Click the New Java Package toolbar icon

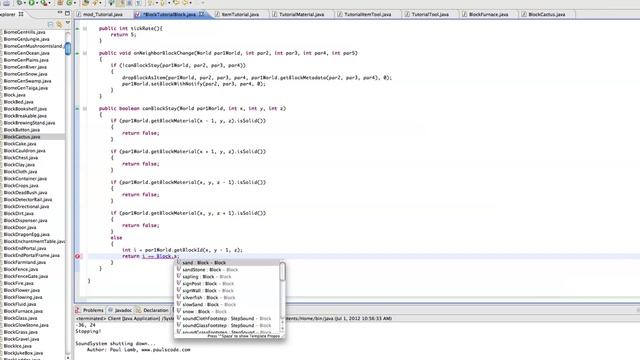60,2
